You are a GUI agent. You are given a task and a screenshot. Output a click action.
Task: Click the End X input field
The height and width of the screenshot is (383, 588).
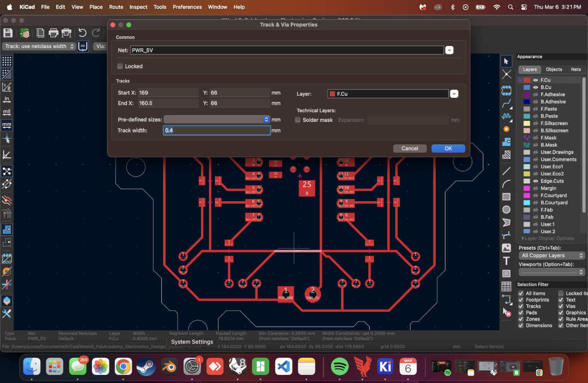click(168, 103)
